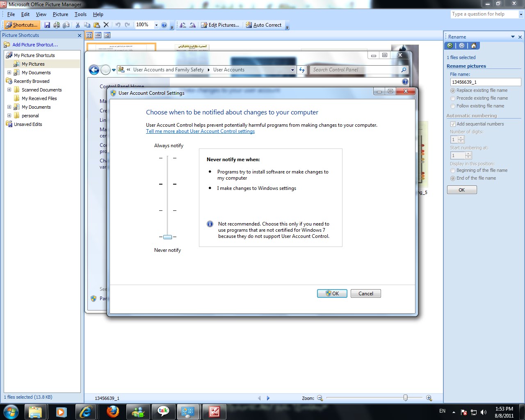Open the Zoom percentage dropdown

click(156, 25)
